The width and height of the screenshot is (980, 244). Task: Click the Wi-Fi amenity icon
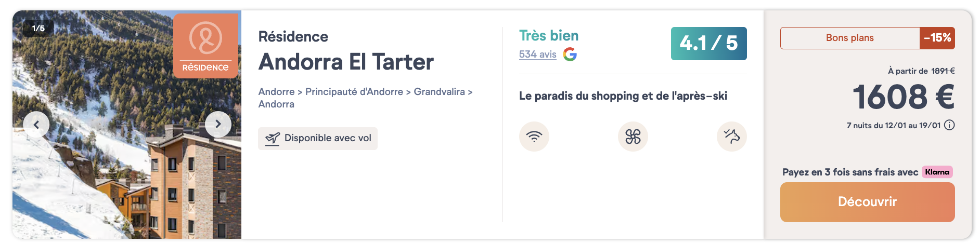pyautogui.click(x=534, y=137)
